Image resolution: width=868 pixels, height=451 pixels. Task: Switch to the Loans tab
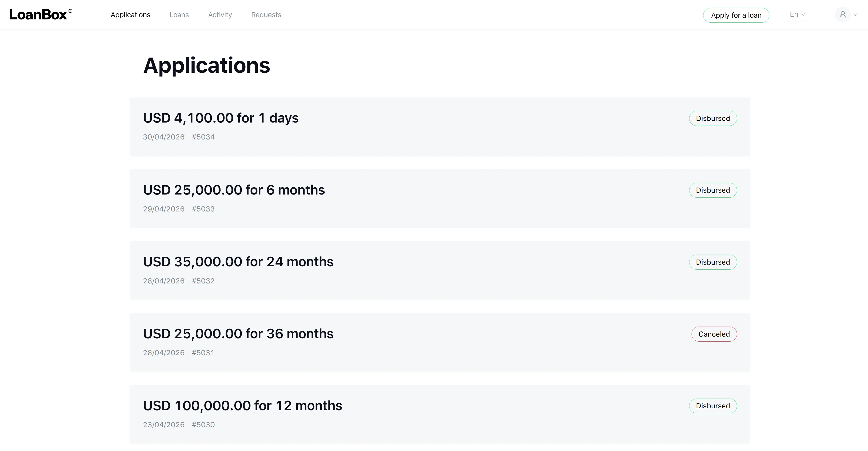[x=179, y=15]
